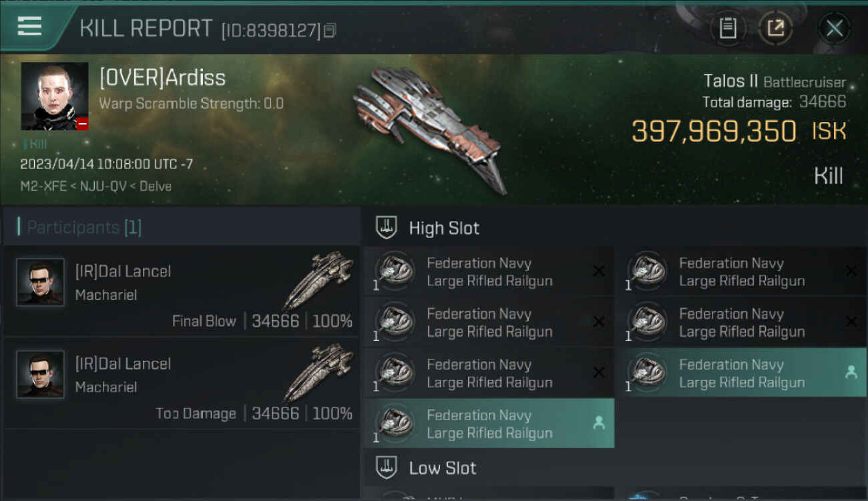This screenshot has width=868, height=501.
Task: Open the M2-XFE system location link
Action: coord(43,186)
